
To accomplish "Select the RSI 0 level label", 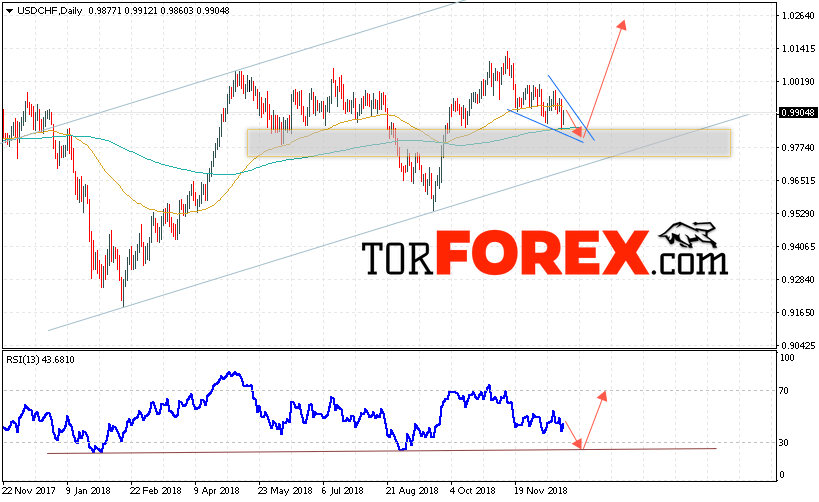I will coord(782,475).
